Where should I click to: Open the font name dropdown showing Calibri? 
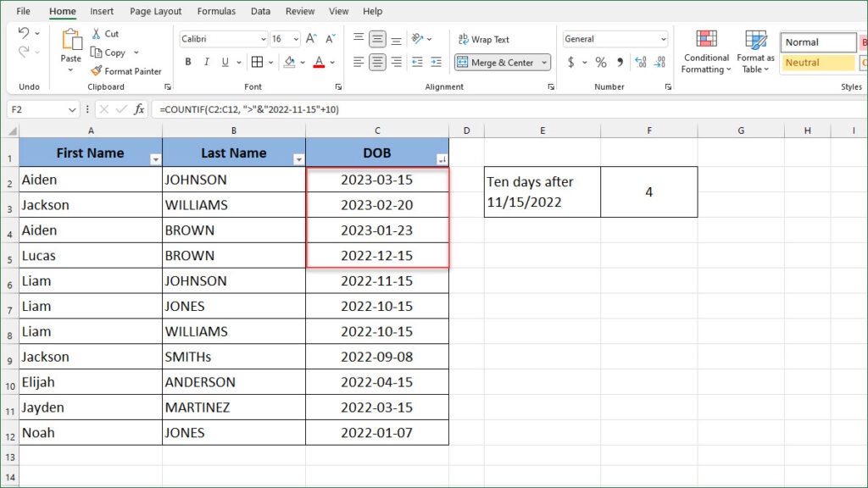pyautogui.click(x=262, y=39)
